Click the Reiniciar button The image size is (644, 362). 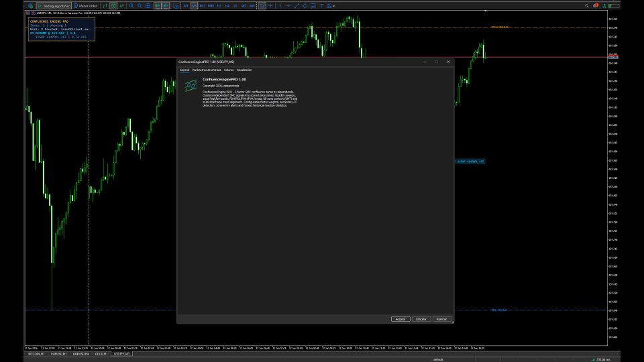click(441, 319)
